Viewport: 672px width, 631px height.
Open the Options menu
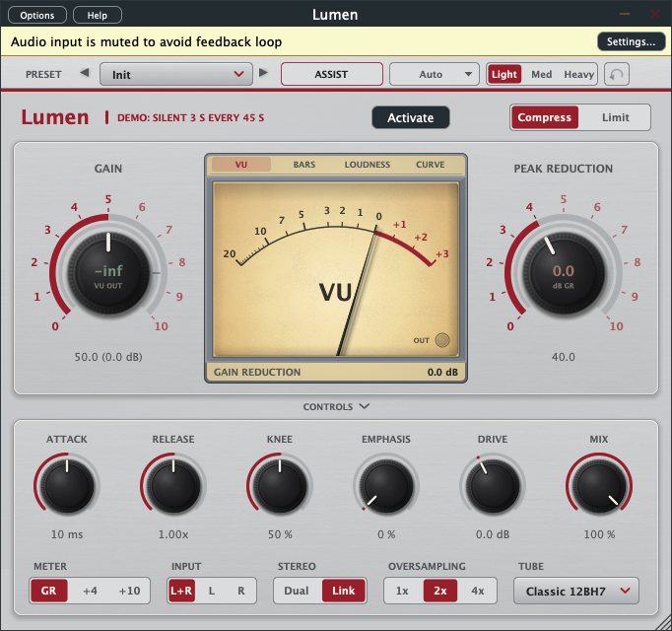pyautogui.click(x=37, y=15)
